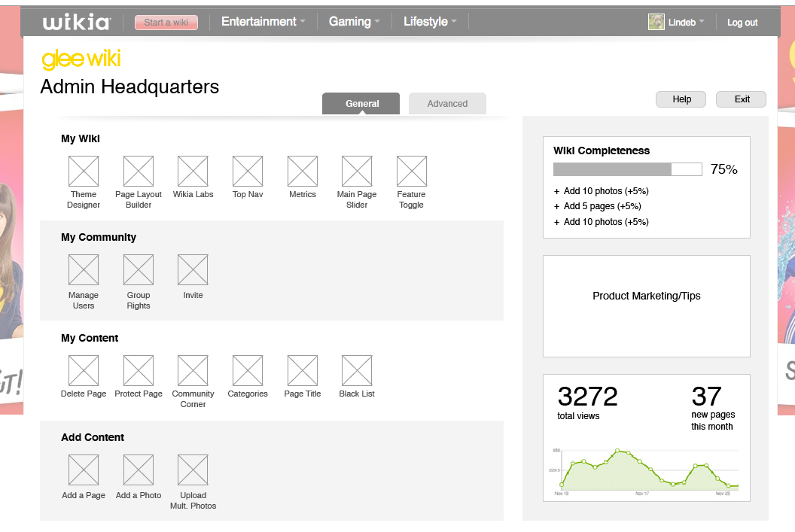Screen dimensions: 795x532
Task: Open the Categories icon
Action: (x=248, y=370)
